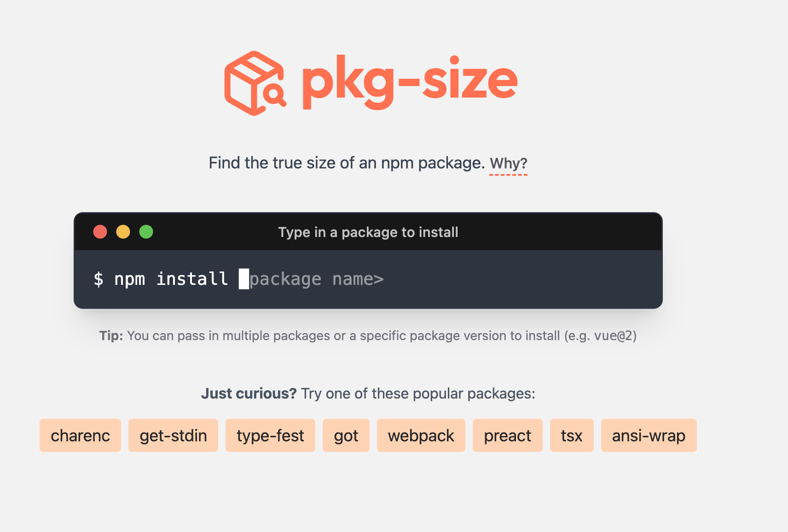
Task: Click the 'Just curious?' heading text
Action: point(249,394)
